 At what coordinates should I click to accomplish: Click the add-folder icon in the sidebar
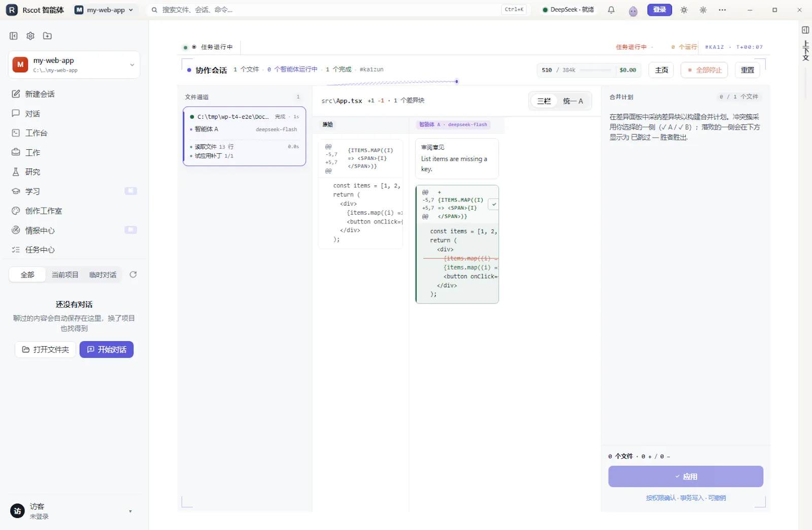[47, 36]
